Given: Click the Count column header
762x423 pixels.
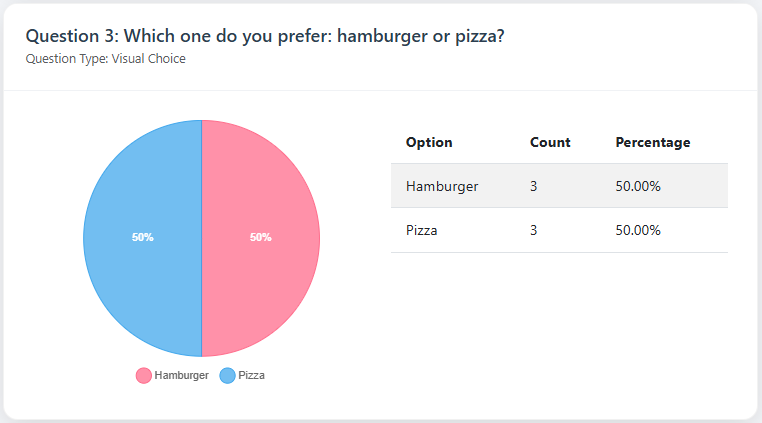Looking at the screenshot, I should pos(550,142).
